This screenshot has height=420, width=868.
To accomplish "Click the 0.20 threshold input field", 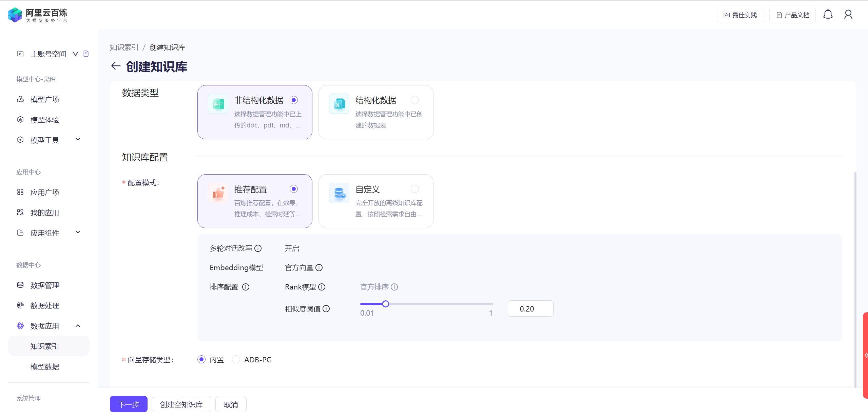I will pos(530,309).
